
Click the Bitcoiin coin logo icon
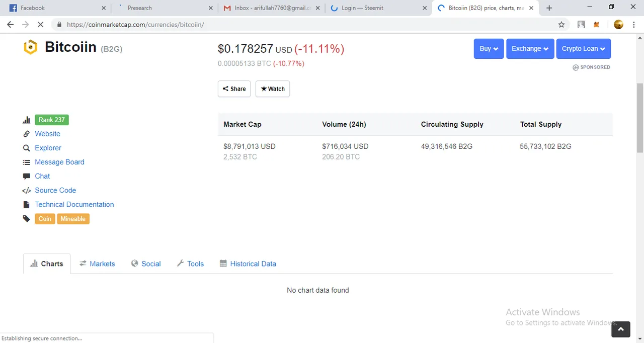(x=31, y=47)
